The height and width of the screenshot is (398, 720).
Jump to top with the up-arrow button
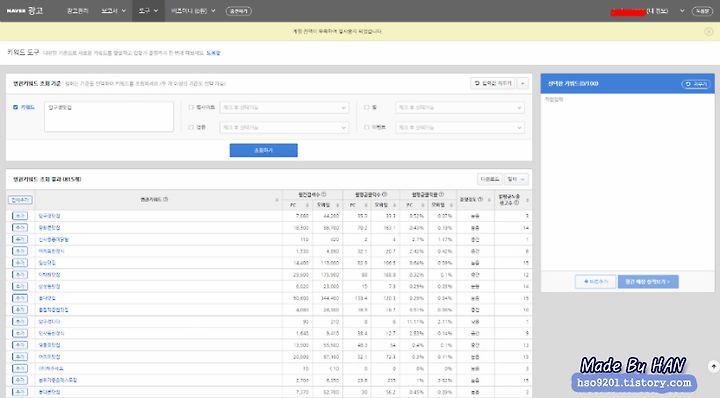pos(713,366)
